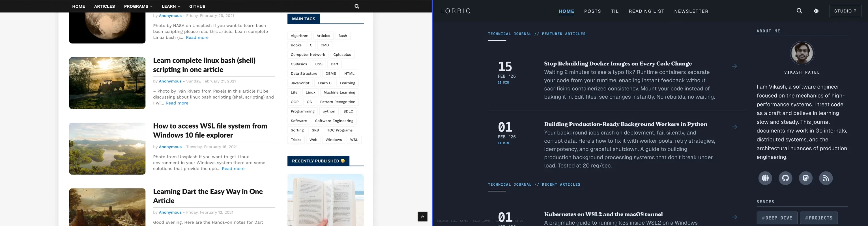Click the '11 MIN' read time label

pyautogui.click(x=503, y=143)
